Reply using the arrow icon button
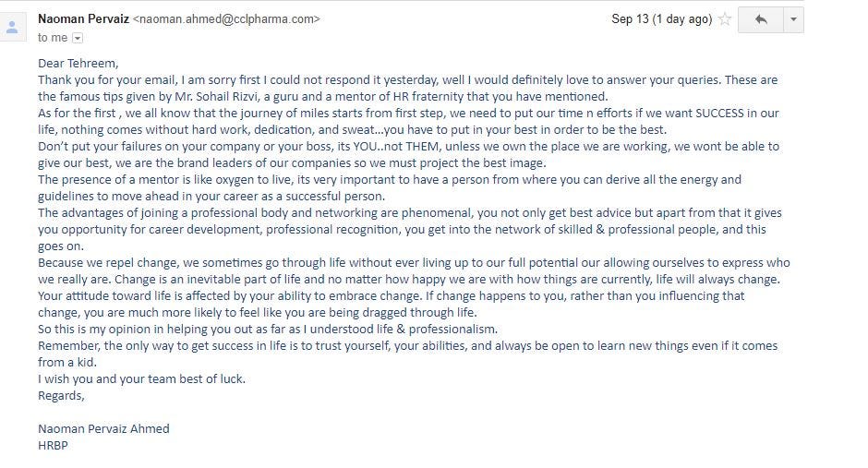This screenshot has height=468, width=868. [761, 20]
